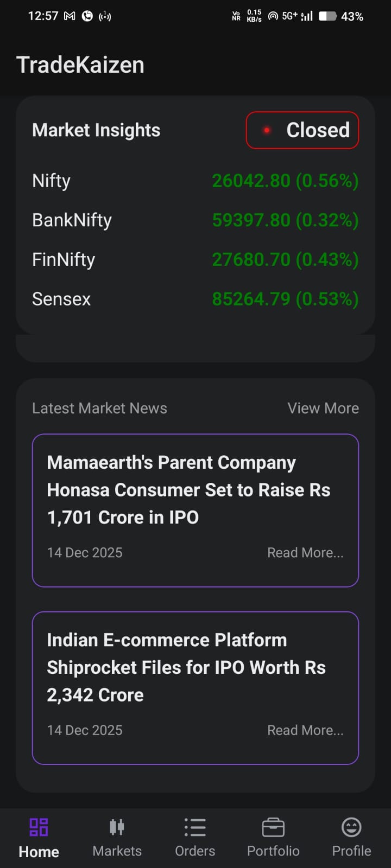Expand the strip below Market Insights
The height and width of the screenshot is (868, 391).
click(195, 349)
